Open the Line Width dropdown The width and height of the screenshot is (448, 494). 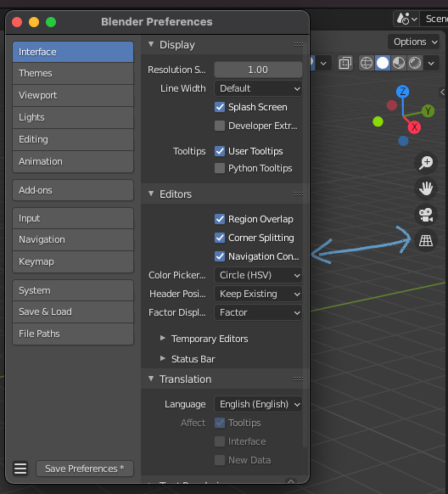[258, 88]
